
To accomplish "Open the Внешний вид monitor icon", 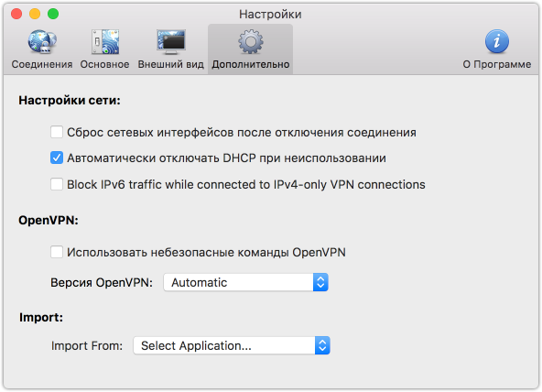I will click(171, 42).
